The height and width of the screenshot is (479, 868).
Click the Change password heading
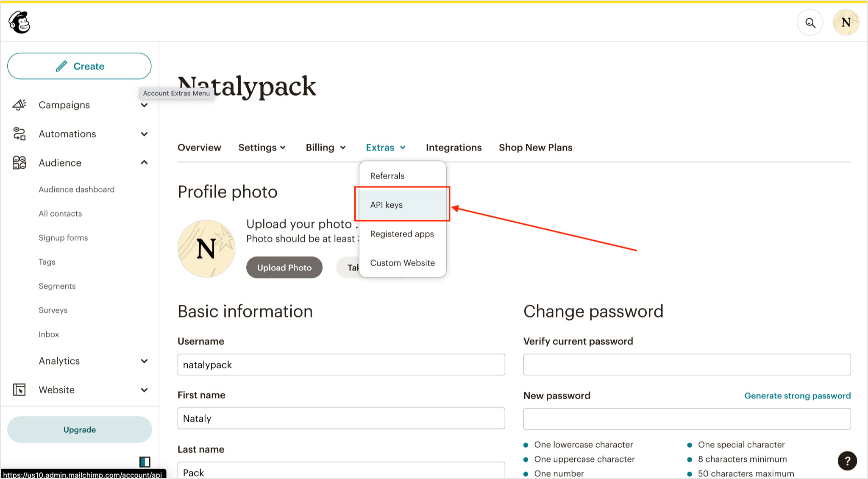point(593,312)
